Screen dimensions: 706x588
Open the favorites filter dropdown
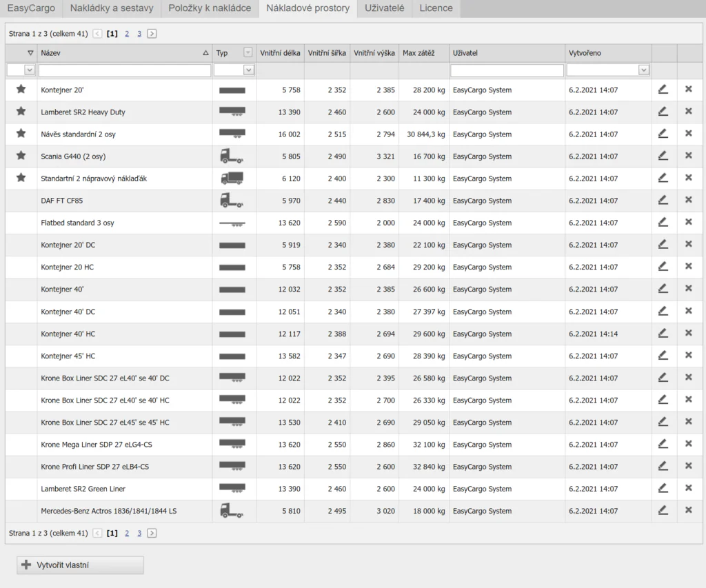point(29,70)
